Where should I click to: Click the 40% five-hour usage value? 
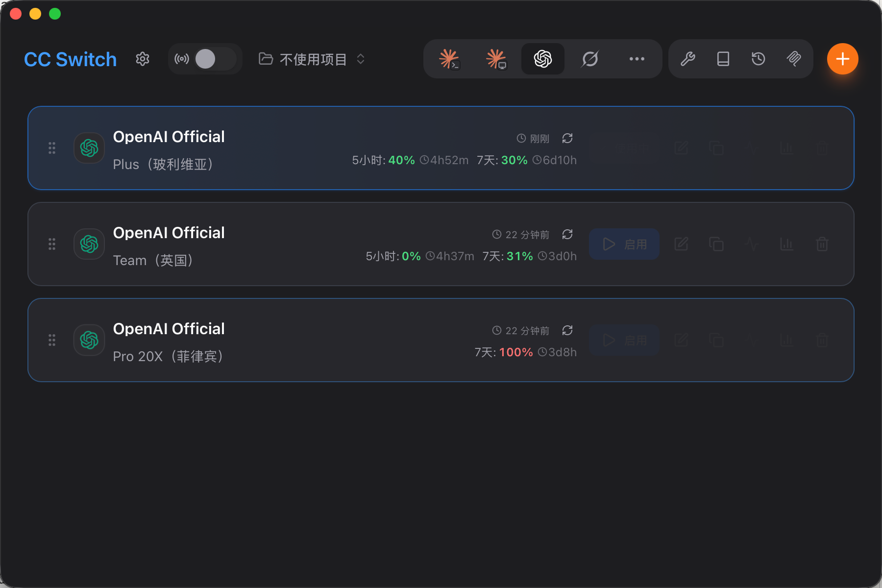[401, 160]
